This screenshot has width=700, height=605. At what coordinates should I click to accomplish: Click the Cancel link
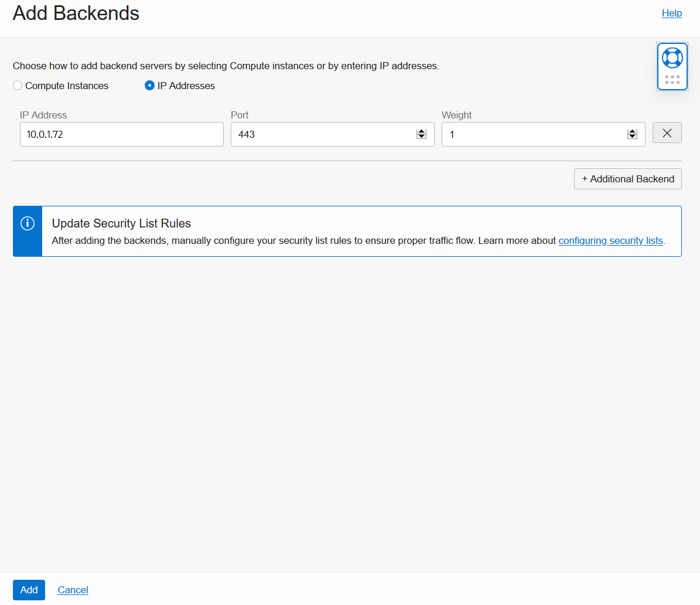(x=73, y=590)
